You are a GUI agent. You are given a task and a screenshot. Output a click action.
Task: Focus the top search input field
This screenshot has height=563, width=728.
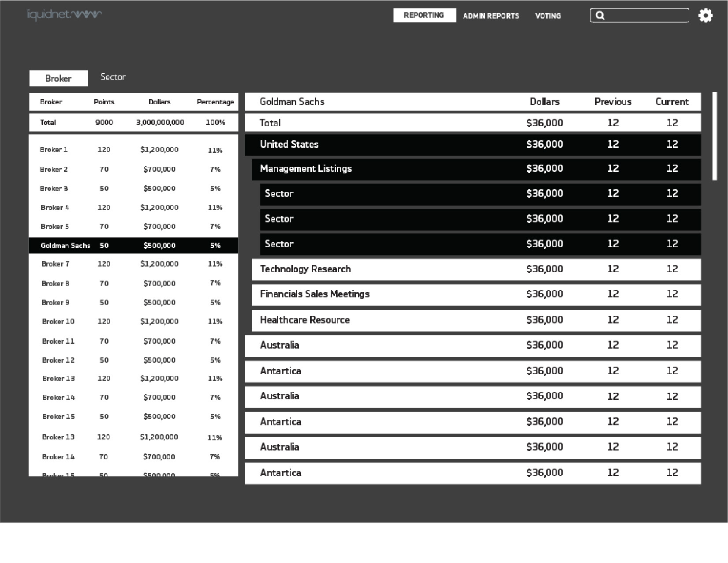click(639, 15)
